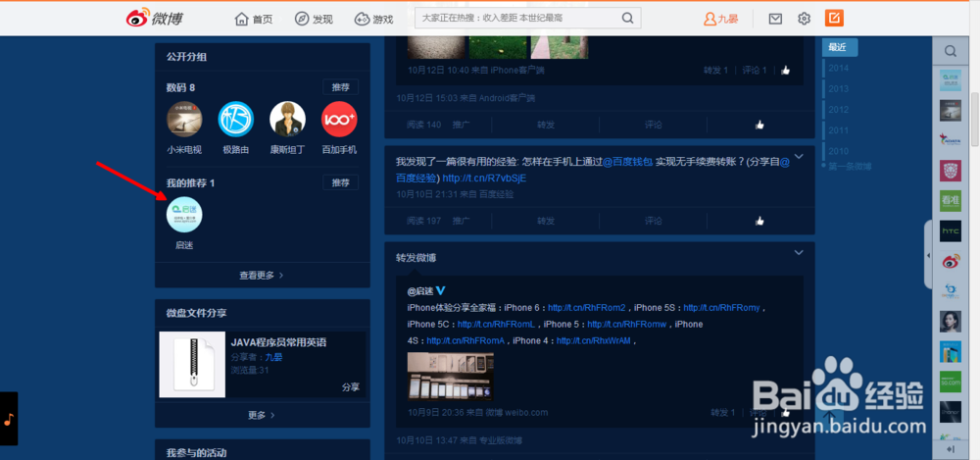Click 评论 on post with 阅读 197
The image size is (980, 460).
653,221
